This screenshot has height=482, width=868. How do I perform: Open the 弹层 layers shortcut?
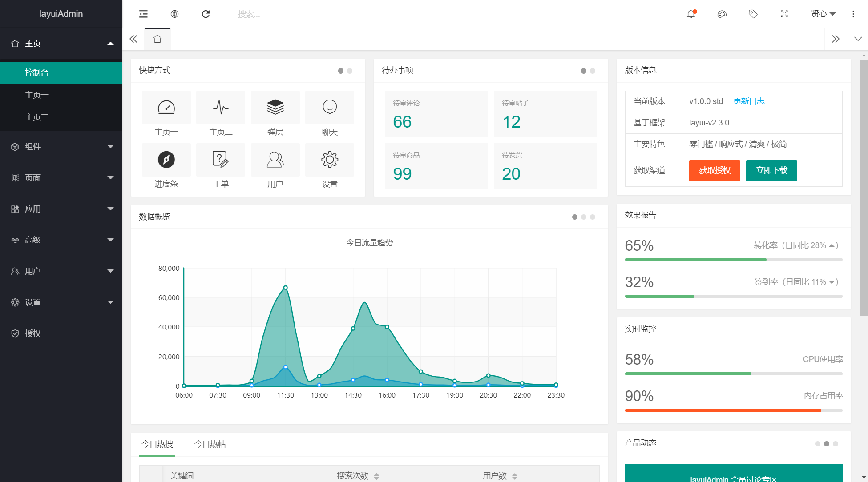[275, 108]
